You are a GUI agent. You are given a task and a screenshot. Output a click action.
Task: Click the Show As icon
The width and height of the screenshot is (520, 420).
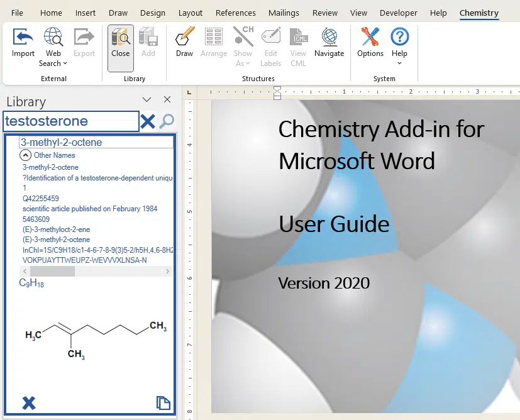[x=243, y=36]
